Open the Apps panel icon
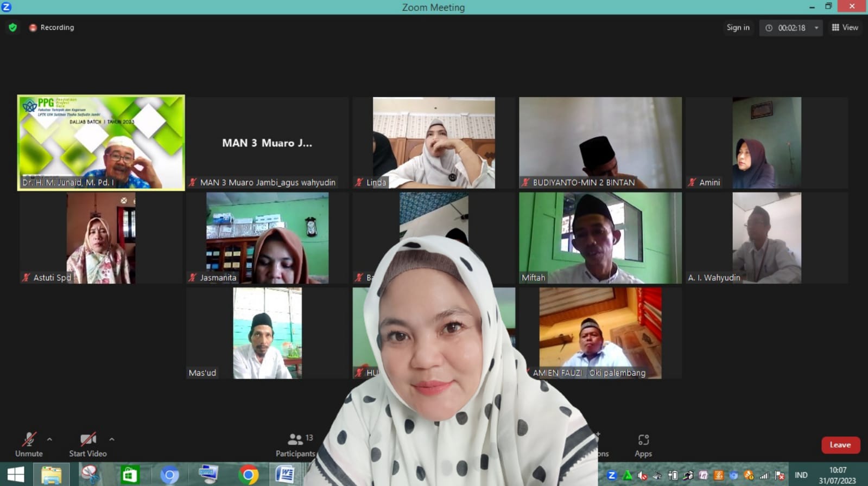The width and height of the screenshot is (868, 486). pyautogui.click(x=643, y=445)
